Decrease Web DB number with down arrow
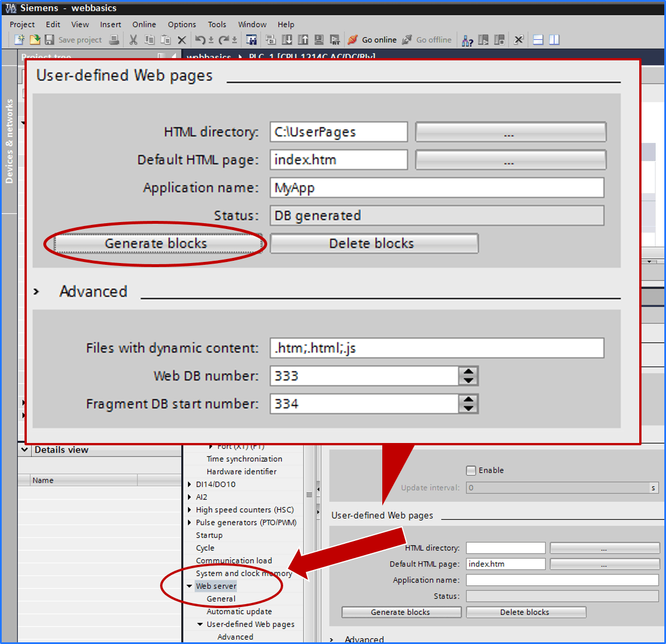The width and height of the screenshot is (666, 644). [468, 380]
